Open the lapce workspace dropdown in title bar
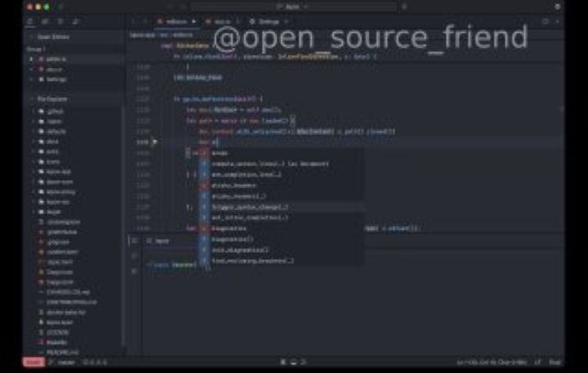The image size is (588, 373). pos(294,7)
